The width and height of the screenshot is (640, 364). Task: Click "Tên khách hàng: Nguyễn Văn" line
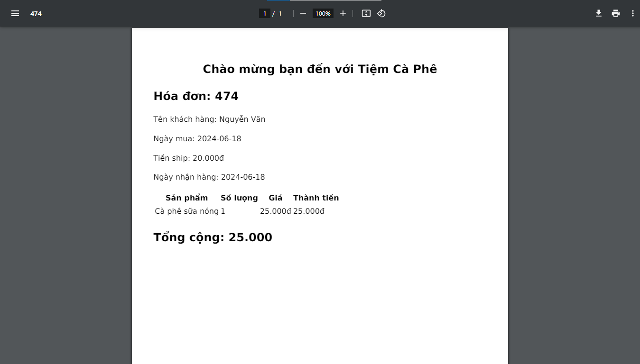[x=209, y=119]
